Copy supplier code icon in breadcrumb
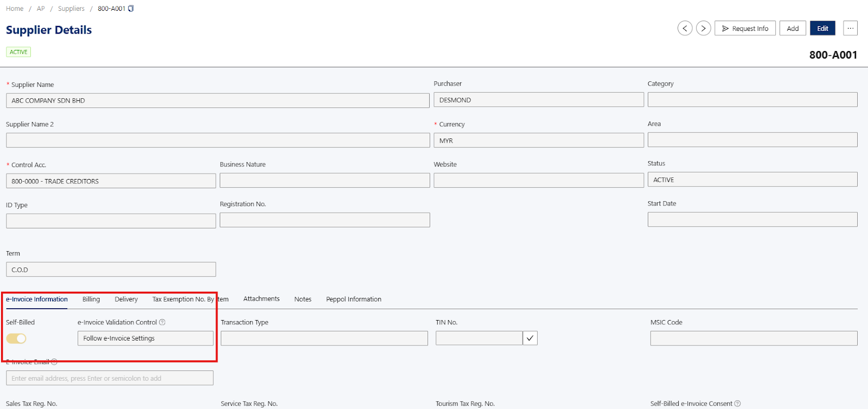Viewport: 868px width, 409px height. point(131,9)
